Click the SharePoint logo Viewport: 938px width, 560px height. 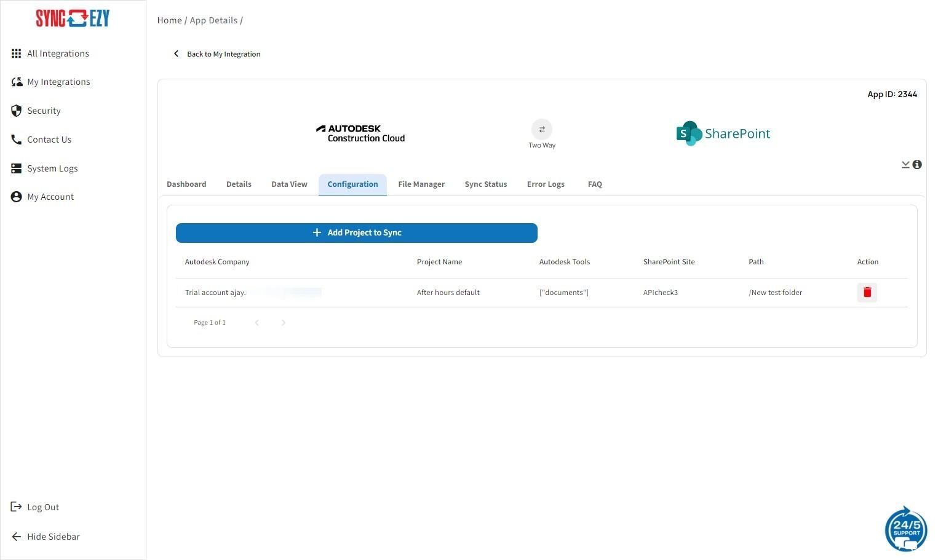(x=723, y=133)
